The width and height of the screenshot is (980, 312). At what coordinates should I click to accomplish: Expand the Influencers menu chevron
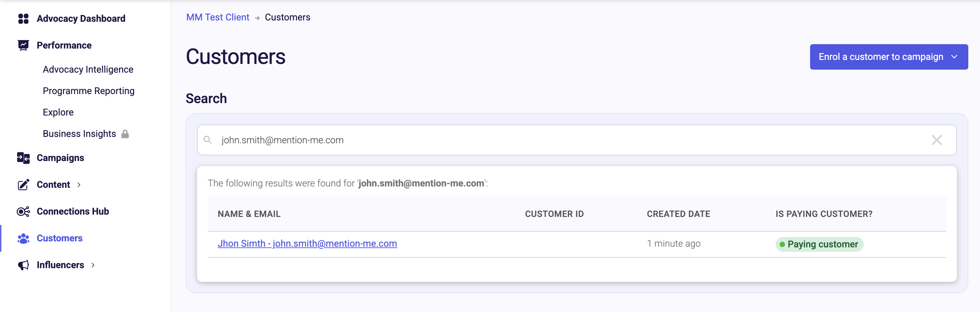(x=93, y=265)
